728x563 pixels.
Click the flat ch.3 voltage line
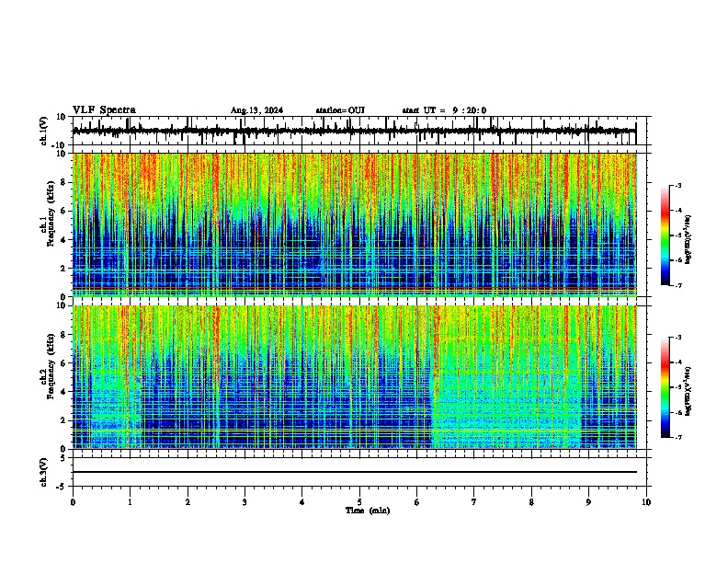[x=355, y=472]
